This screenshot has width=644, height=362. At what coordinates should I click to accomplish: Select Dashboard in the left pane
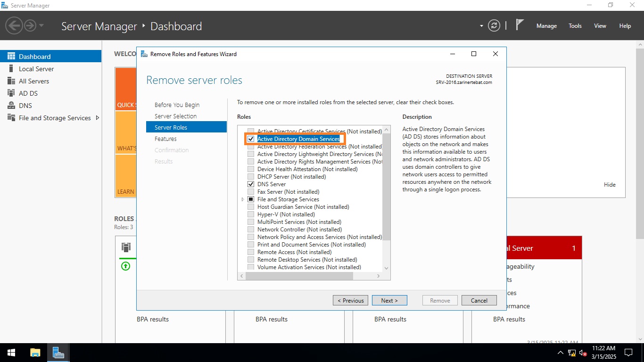pyautogui.click(x=50, y=57)
